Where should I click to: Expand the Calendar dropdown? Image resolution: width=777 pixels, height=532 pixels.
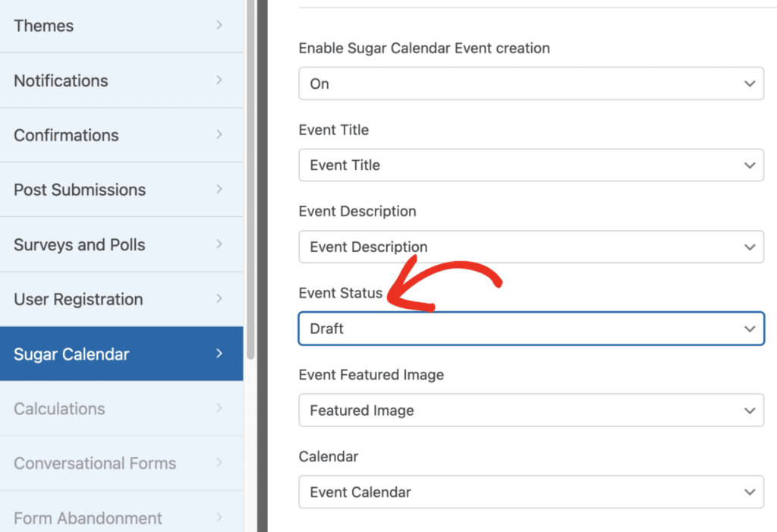point(530,492)
